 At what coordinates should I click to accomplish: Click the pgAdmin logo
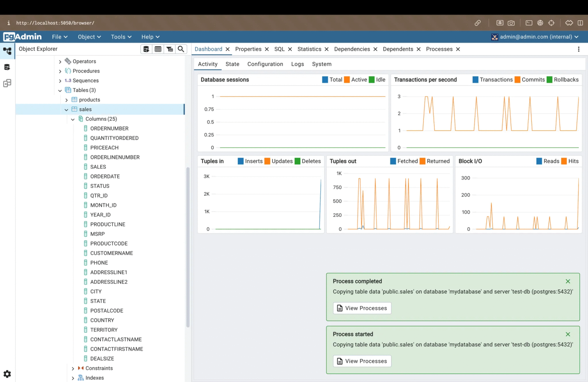[x=22, y=37]
